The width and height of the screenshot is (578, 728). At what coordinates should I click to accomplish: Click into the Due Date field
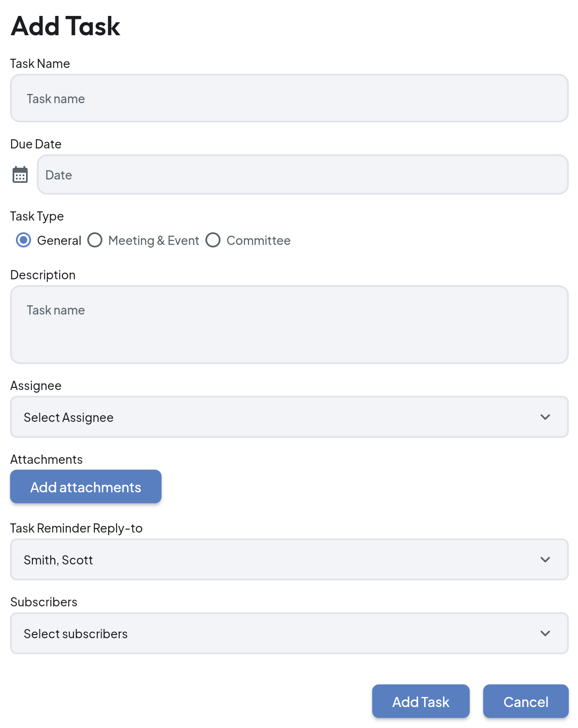(x=302, y=175)
